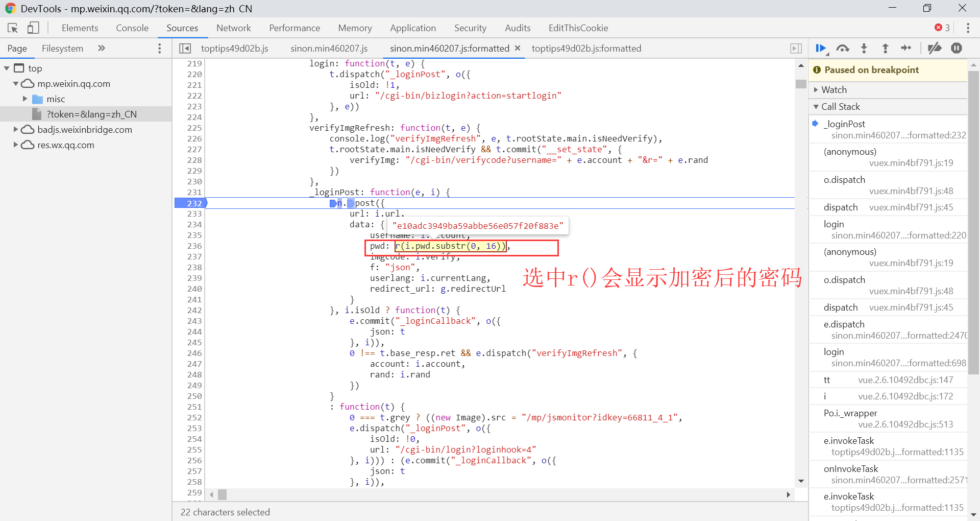
Task: Select the Po.i._wrapper call stack frame
Action: point(888,419)
